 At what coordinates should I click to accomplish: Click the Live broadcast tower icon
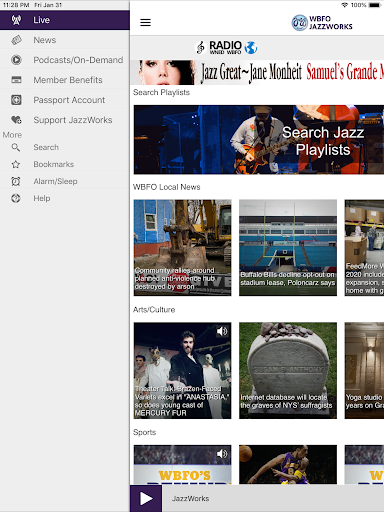[16, 20]
